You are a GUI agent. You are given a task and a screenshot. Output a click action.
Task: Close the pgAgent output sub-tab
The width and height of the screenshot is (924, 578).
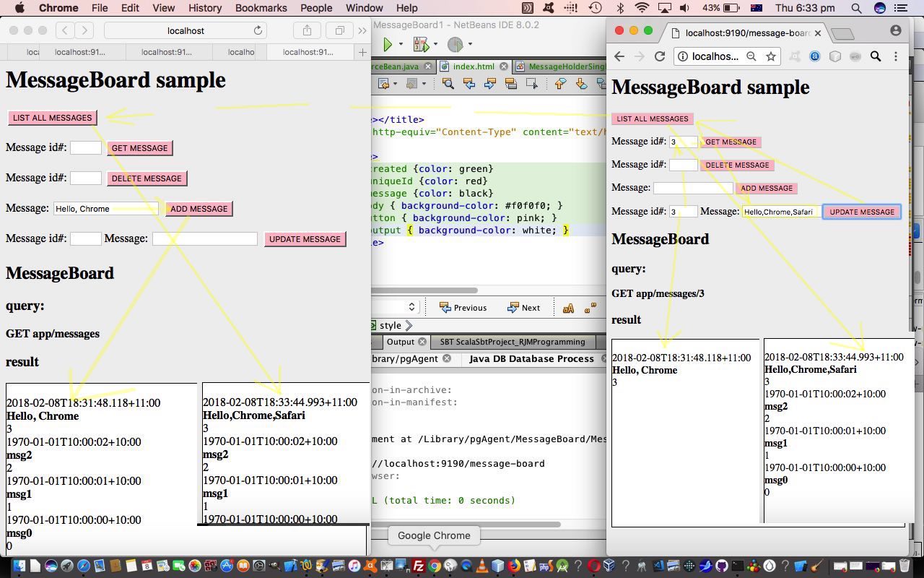(447, 358)
